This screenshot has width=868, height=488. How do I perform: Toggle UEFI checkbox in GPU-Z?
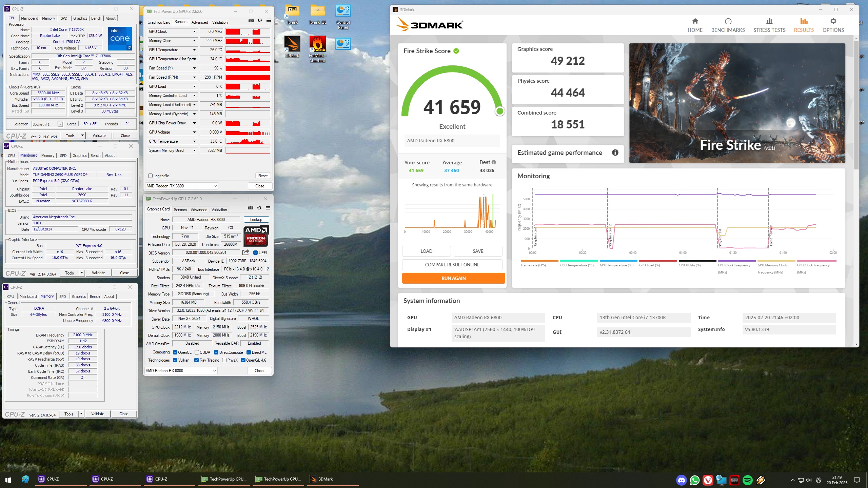(x=255, y=253)
